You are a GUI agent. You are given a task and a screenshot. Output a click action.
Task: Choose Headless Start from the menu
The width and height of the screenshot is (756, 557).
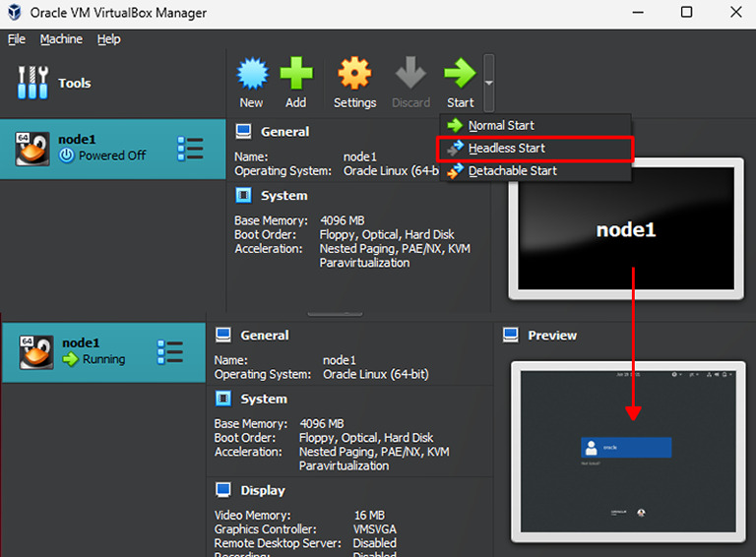coord(535,148)
